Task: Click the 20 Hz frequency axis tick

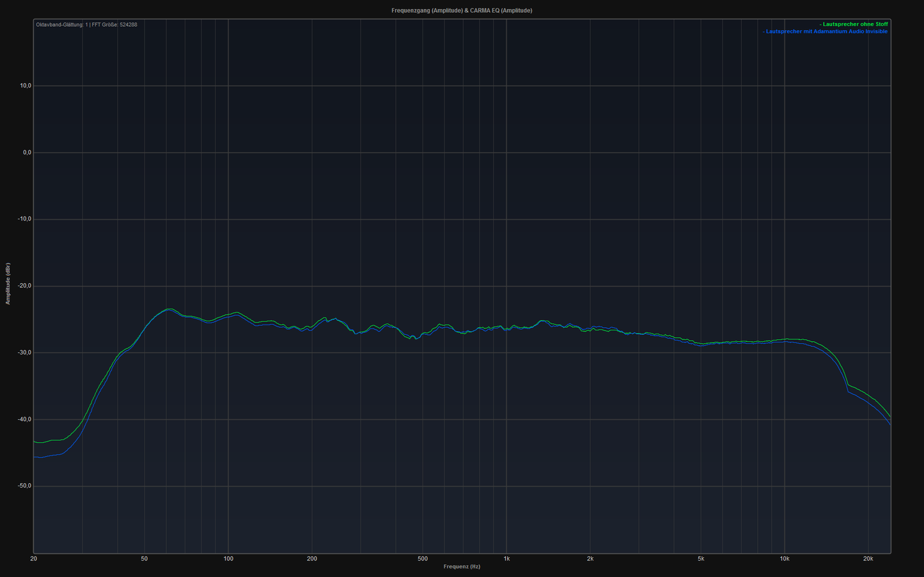Action: coord(33,558)
